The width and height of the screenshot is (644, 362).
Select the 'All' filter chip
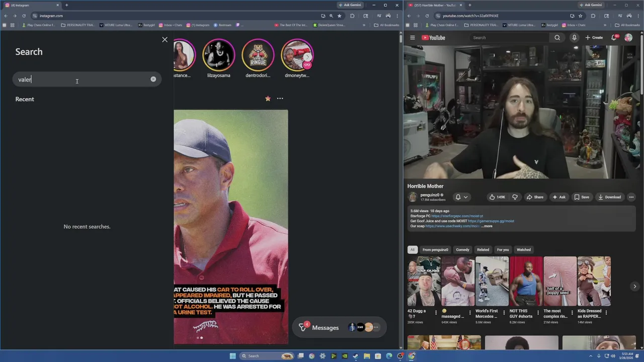[412, 249]
